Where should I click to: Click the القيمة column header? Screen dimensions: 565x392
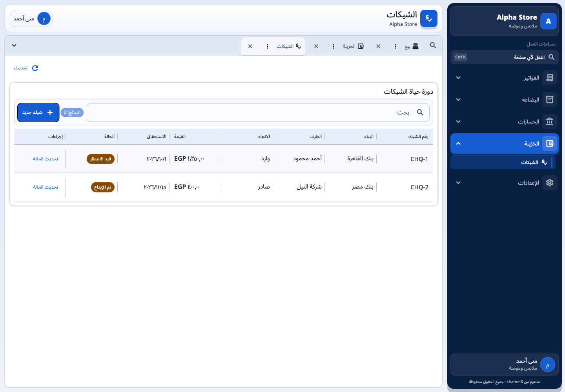tap(180, 136)
